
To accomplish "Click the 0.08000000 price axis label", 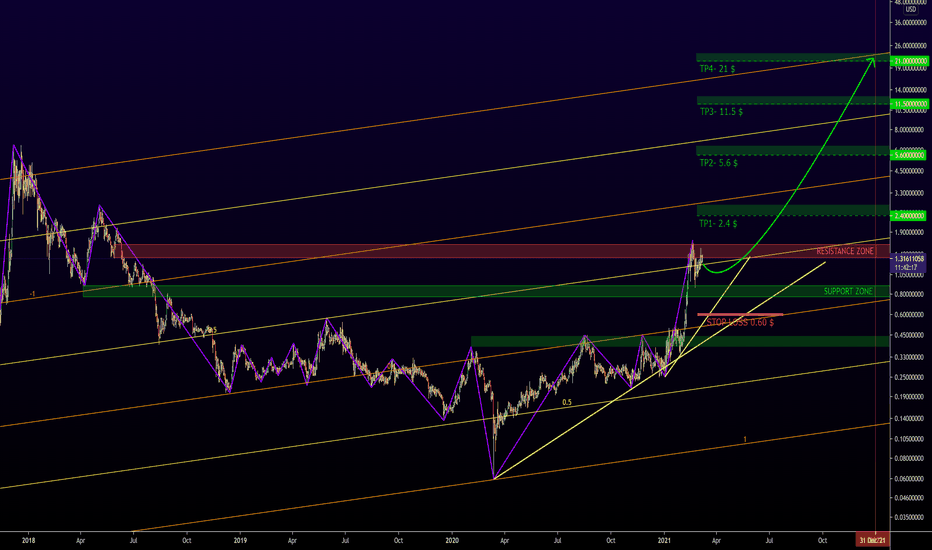I will (909, 458).
